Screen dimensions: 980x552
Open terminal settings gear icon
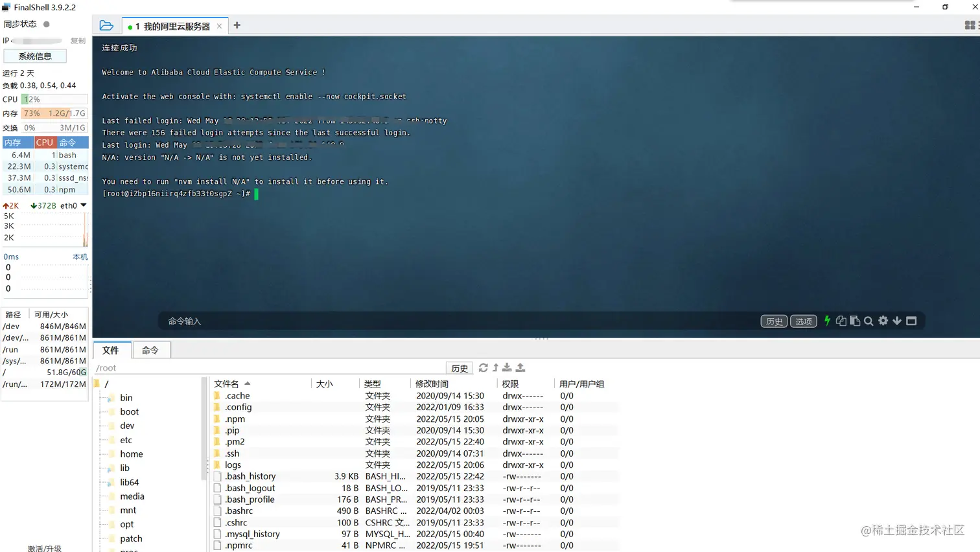click(x=883, y=321)
